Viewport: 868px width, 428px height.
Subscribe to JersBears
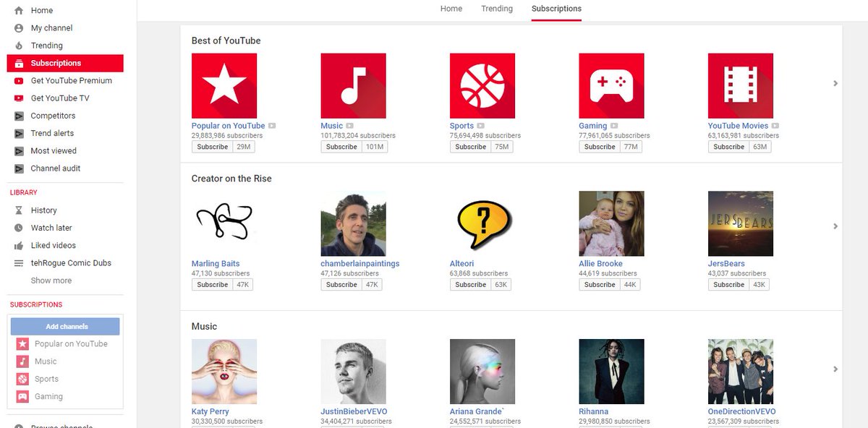coord(729,285)
